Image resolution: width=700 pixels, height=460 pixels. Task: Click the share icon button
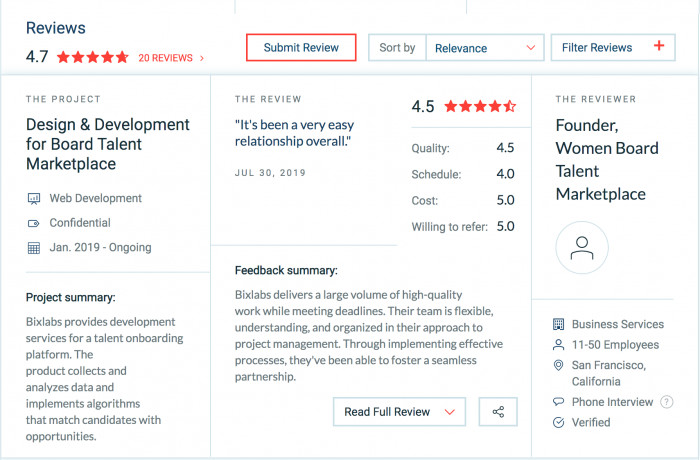(x=498, y=412)
